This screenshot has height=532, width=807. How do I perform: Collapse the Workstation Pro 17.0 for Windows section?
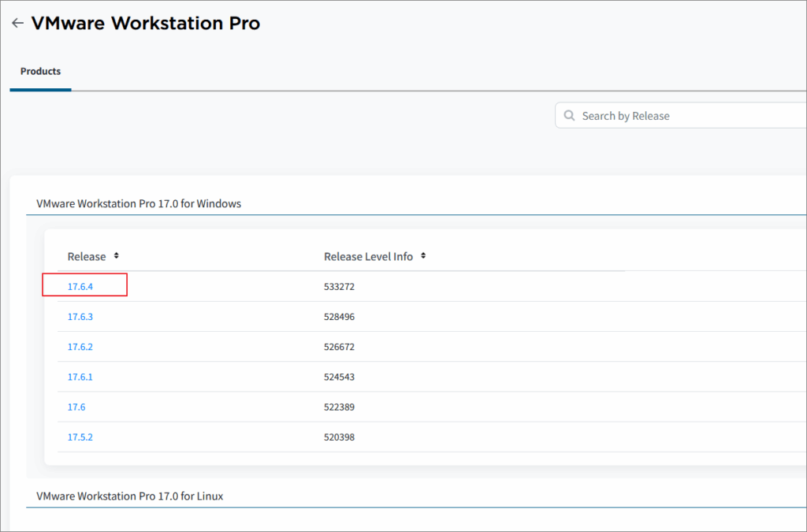click(x=139, y=203)
